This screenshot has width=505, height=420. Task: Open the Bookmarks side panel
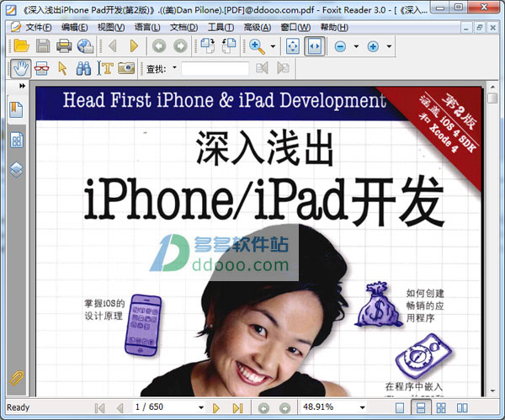click(x=16, y=109)
